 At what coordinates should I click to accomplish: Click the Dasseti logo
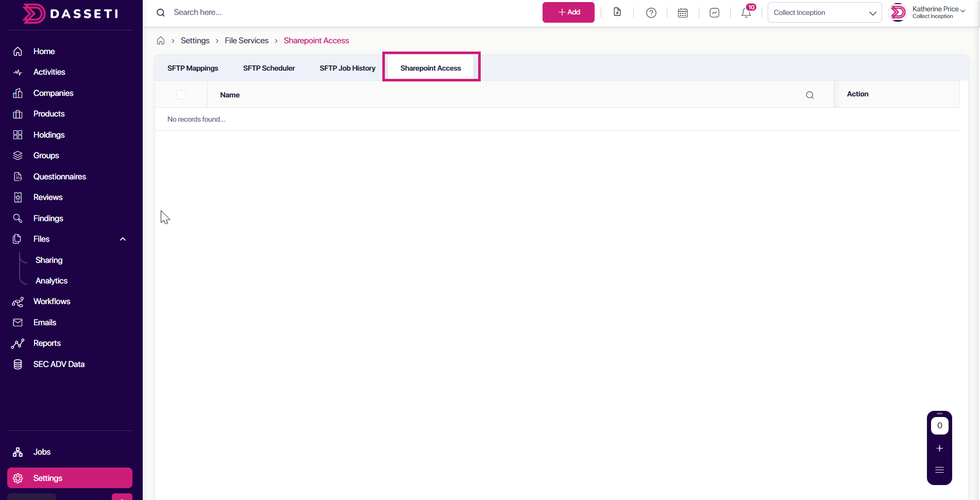(x=71, y=13)
